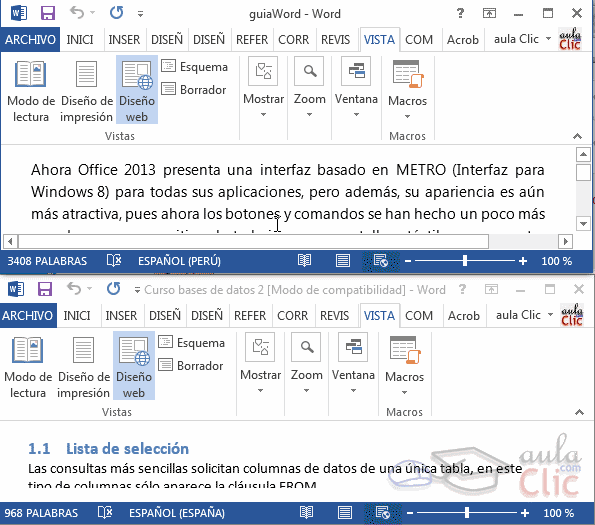This screenshot has height=525, width=595.
Task: Toggle Diseño web view in guiaWord window
Action: pyautogui.click(x=137, y=90)
